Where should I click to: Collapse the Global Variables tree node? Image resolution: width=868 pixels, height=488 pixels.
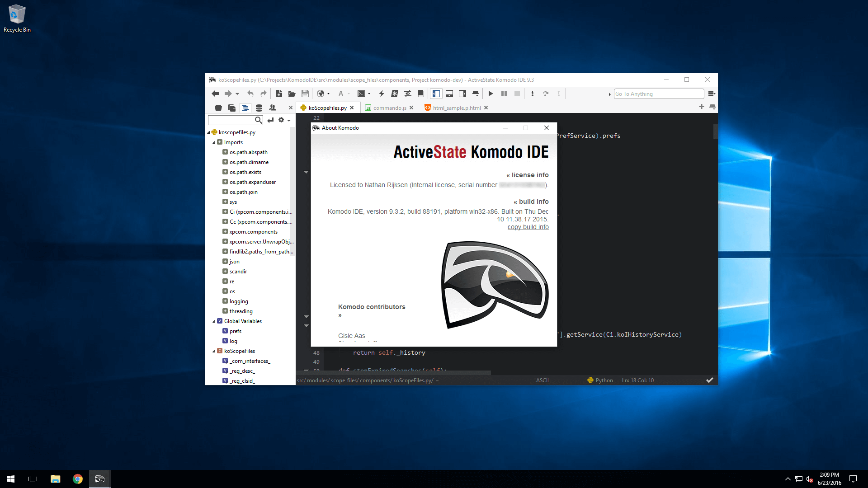coord(214,321)
